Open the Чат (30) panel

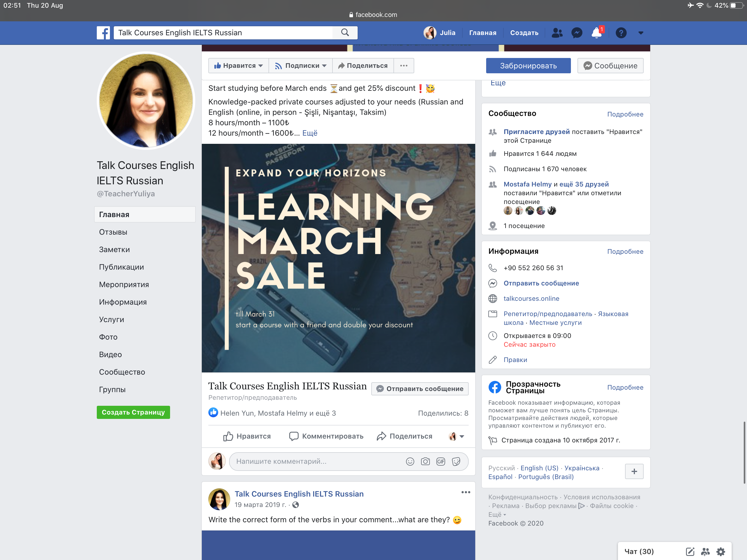[639, 552]
